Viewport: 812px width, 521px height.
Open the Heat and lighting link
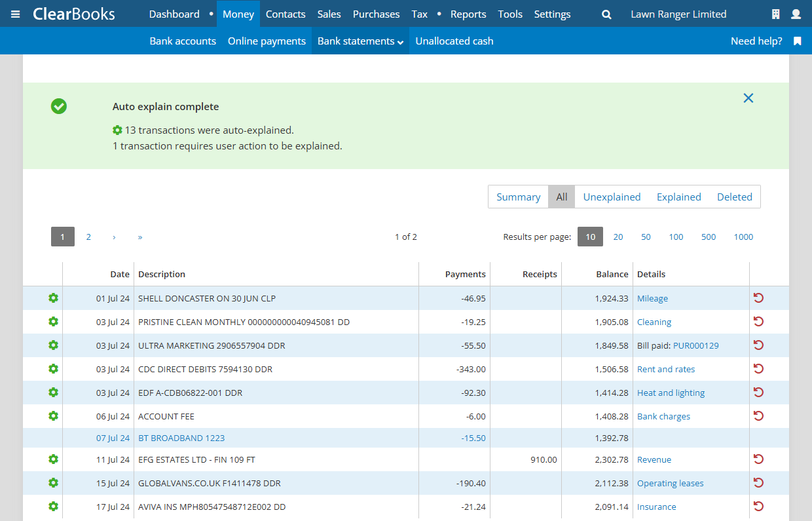671,393
